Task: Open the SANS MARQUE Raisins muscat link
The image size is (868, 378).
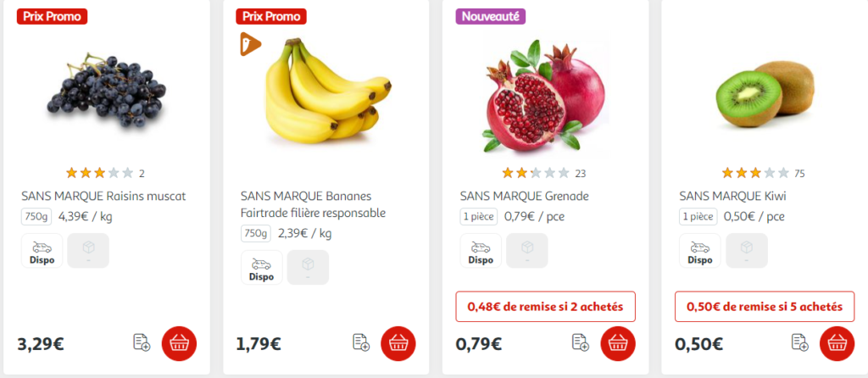Action: tap(103, 196)
